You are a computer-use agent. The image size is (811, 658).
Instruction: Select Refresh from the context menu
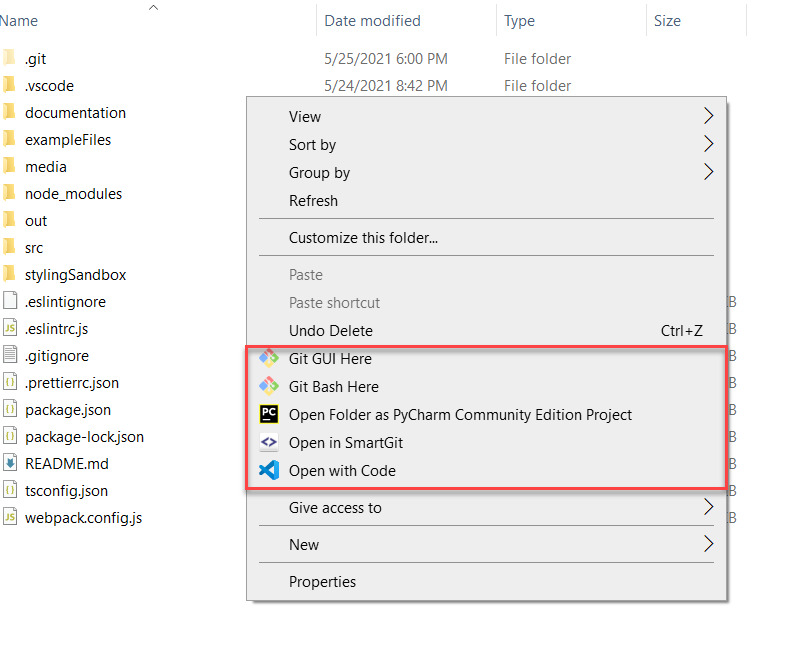[317, 201]
